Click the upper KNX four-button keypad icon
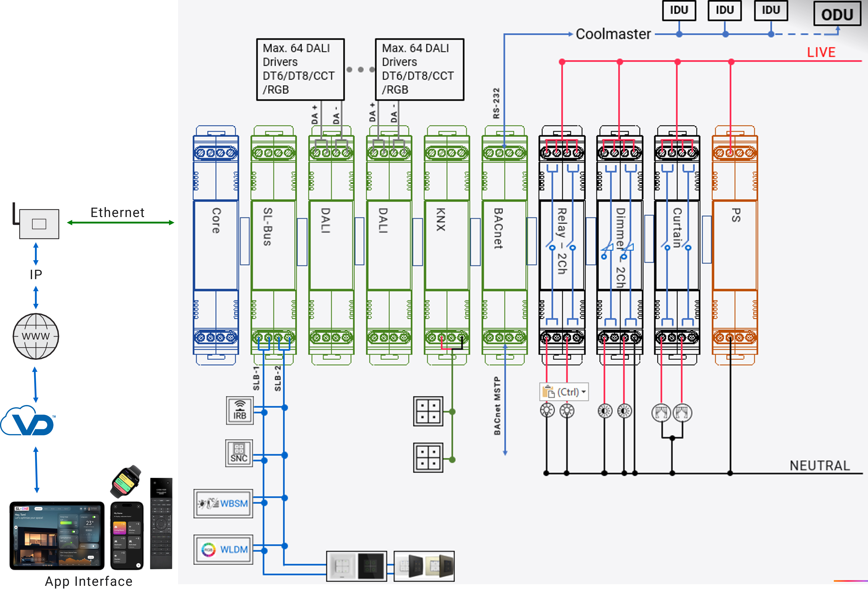The width and height of the screenshot is (868, 597). coord(428,411)
